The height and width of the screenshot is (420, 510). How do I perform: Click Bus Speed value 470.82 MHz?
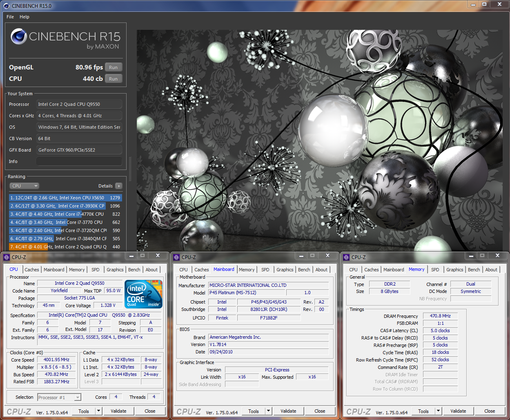pos(56,374)
